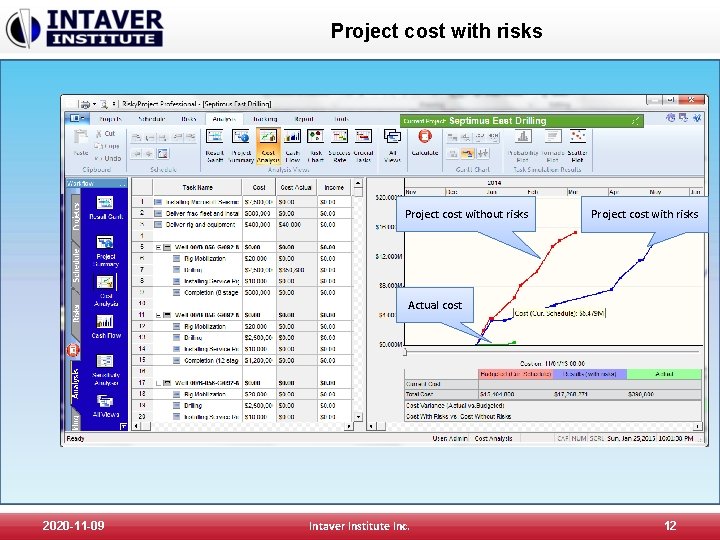Click Undo in the Clipboard group

click(x=107, y=158)
